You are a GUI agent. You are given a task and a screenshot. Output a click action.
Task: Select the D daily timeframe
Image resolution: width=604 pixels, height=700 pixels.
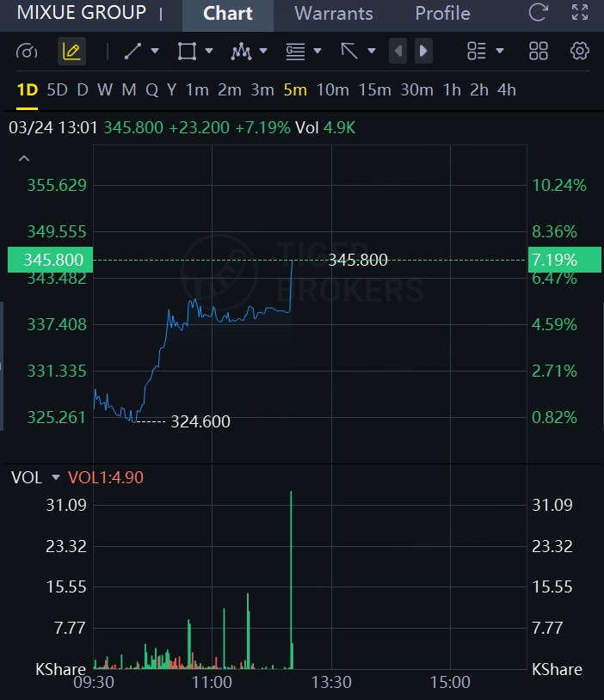click(83, 90)
